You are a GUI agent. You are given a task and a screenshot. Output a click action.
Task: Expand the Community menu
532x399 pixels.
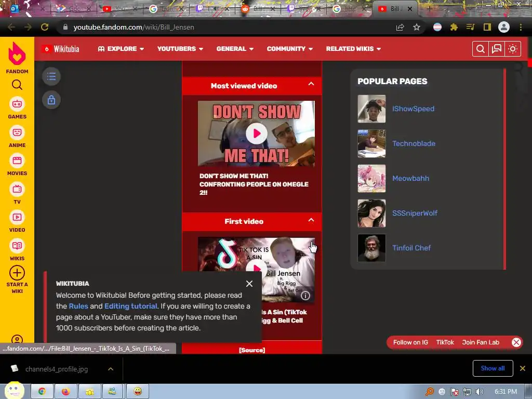pyautogui.click(x=290, y=49)
